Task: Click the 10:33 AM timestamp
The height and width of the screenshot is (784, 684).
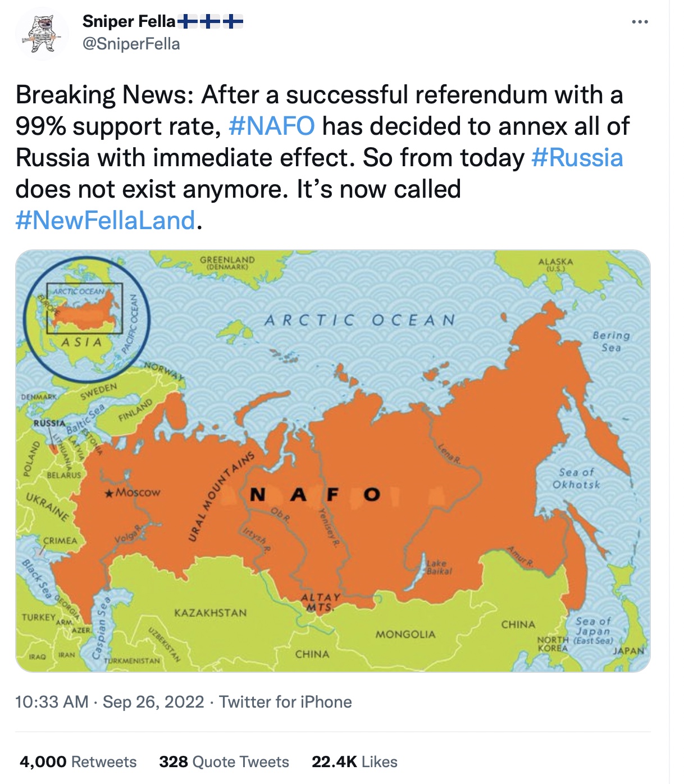Action: (x=52, y=702)
